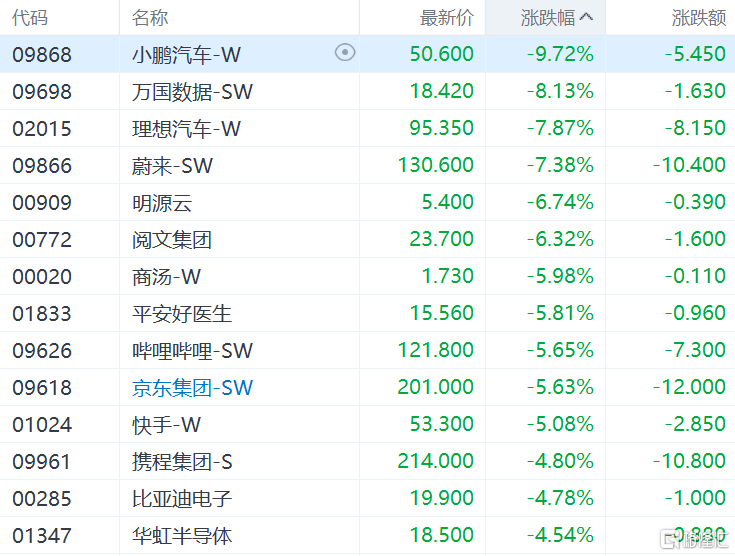Click stock code 09698

point(42,92)
